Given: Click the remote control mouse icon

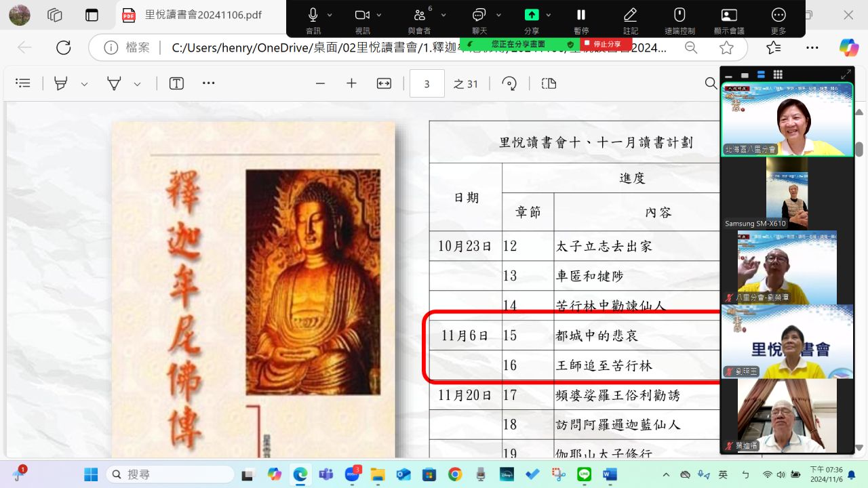Looking at the screenshot, I should [679, 15].
